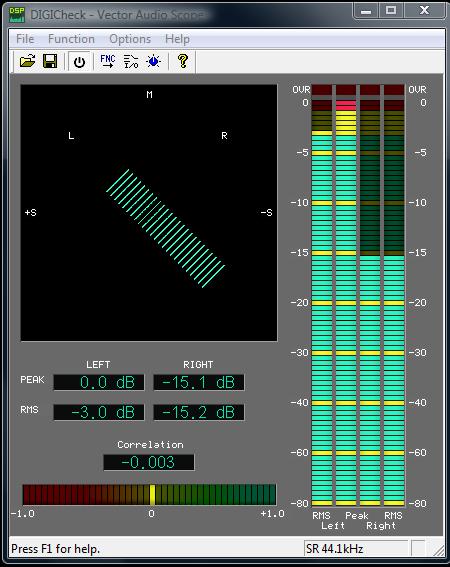Click the blue settings bulb icon
450x567 pixels.
pos(154,61)
